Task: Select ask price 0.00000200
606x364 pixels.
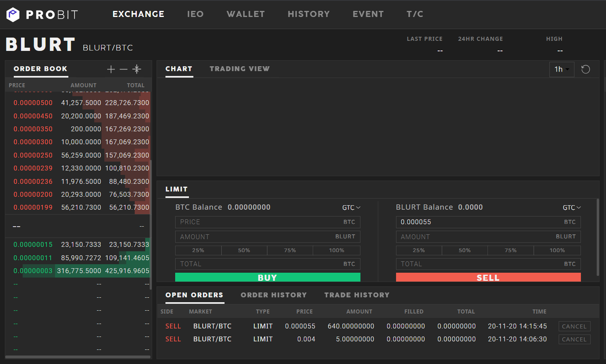Action: pyautogui.click(x=33, y=195)
